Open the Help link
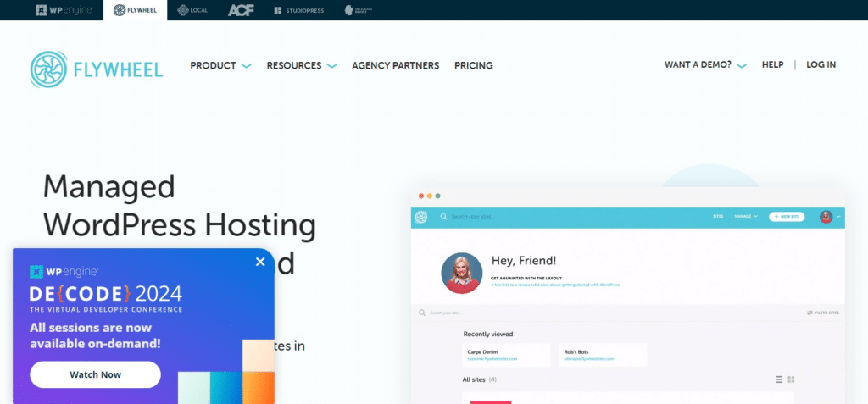868x404 pixels. pyautogui.click(x=772, y=64)
